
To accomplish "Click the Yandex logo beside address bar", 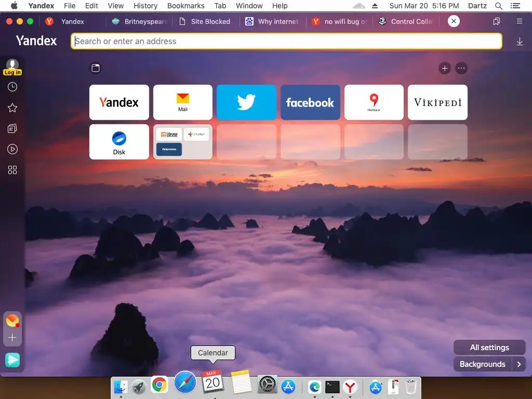I will pos(36,41).
